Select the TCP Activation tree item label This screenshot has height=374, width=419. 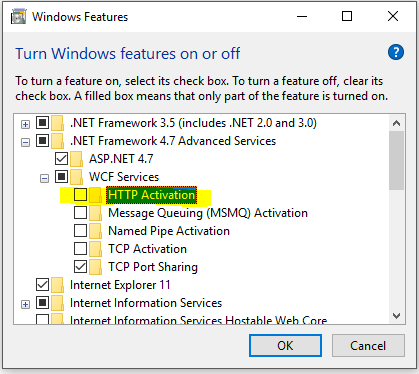coord(147,249)
